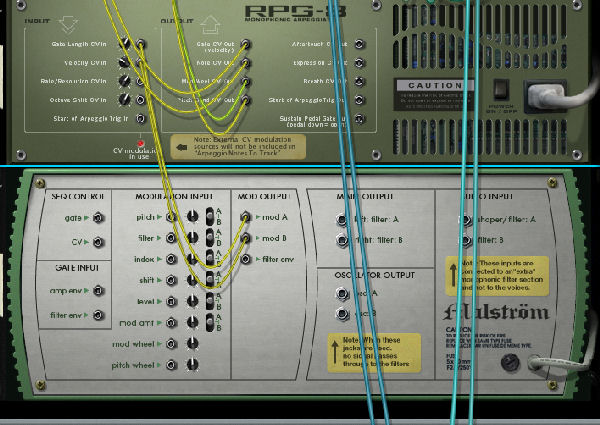Image resolution: width=600 pixels, height=425 pixels.
Task: Click the shift modulation input jack
Action: click(171, 280)
